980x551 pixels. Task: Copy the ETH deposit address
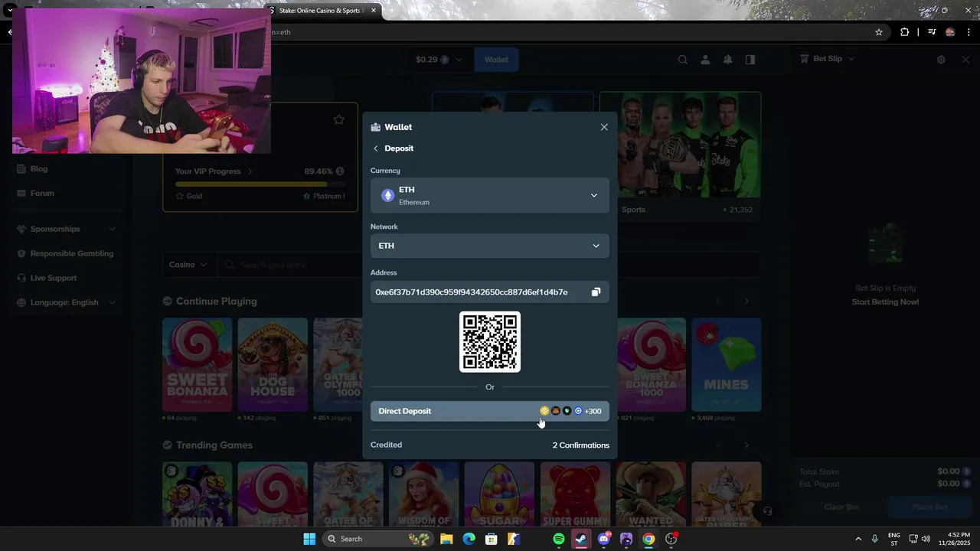596,292
